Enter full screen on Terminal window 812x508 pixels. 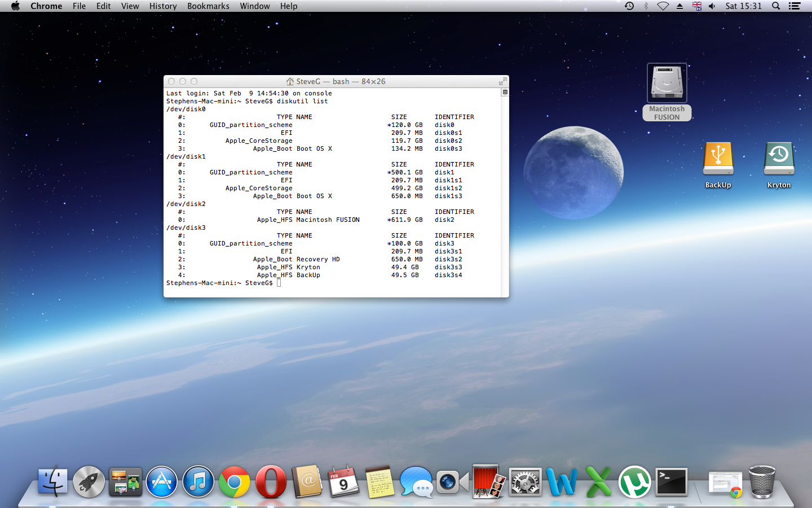click(x=502, y=81)
